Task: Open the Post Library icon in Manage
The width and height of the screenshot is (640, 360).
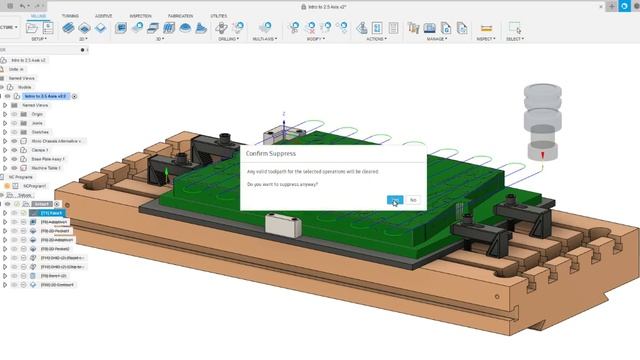Action: click(446, 28)
